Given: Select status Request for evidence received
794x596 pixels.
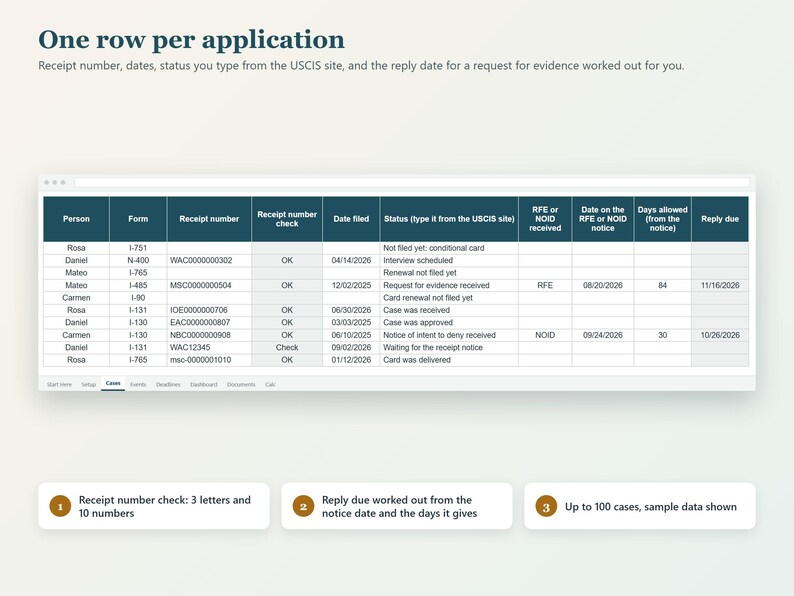Looking at the screenshot, I should (x=449, y=285).
